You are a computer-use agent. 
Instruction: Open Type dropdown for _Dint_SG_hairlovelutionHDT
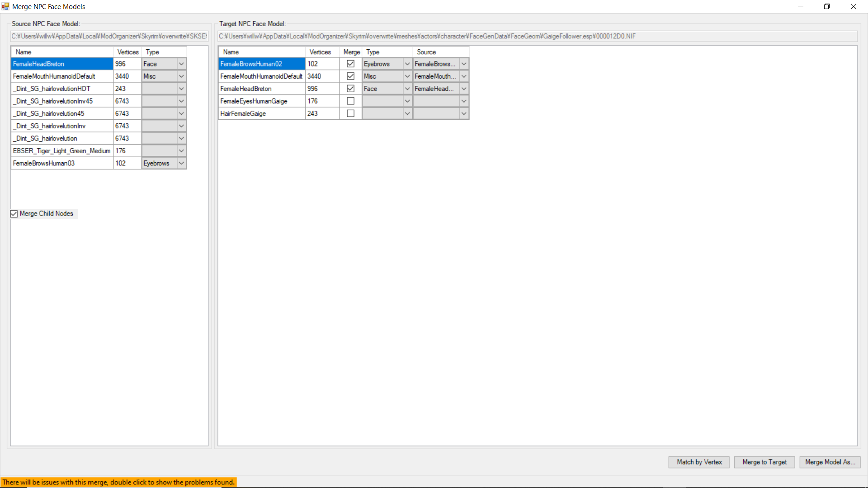(181, 89)
